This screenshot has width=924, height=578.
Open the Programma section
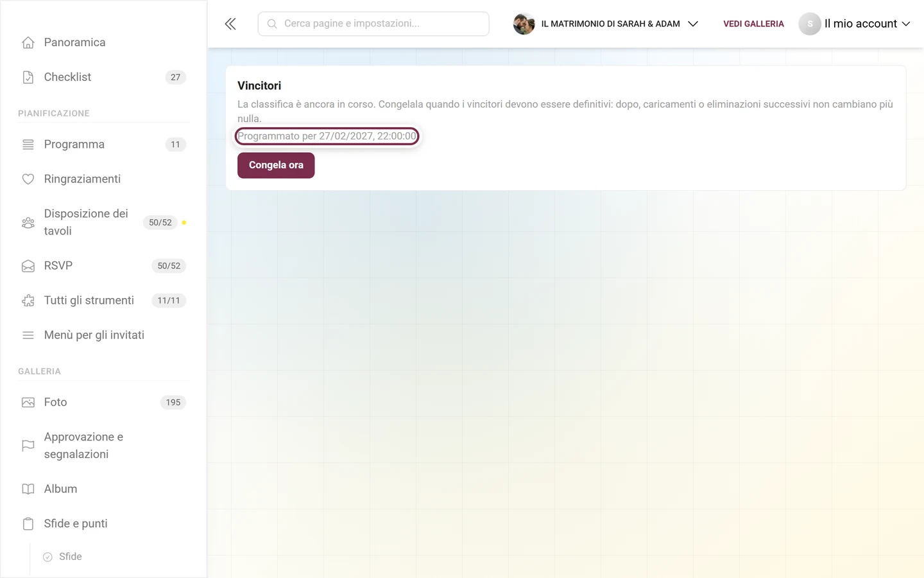pyautogui.click(x=103, y=144)
